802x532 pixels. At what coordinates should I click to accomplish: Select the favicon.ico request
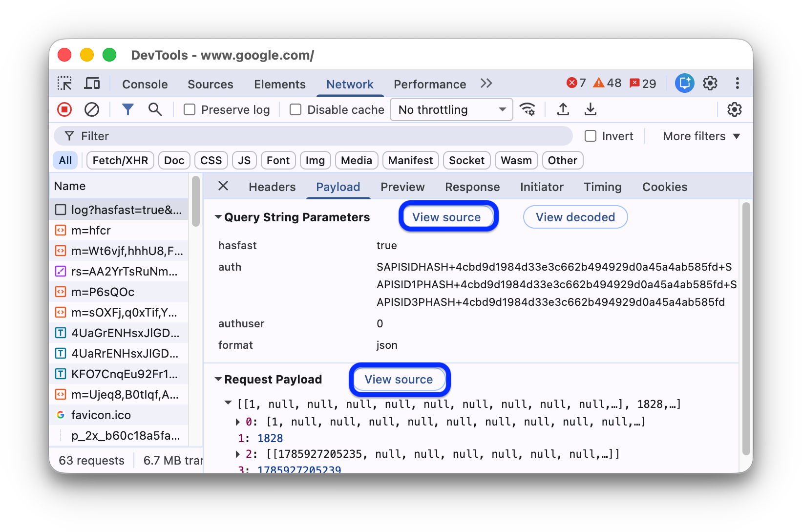[119, 415]
